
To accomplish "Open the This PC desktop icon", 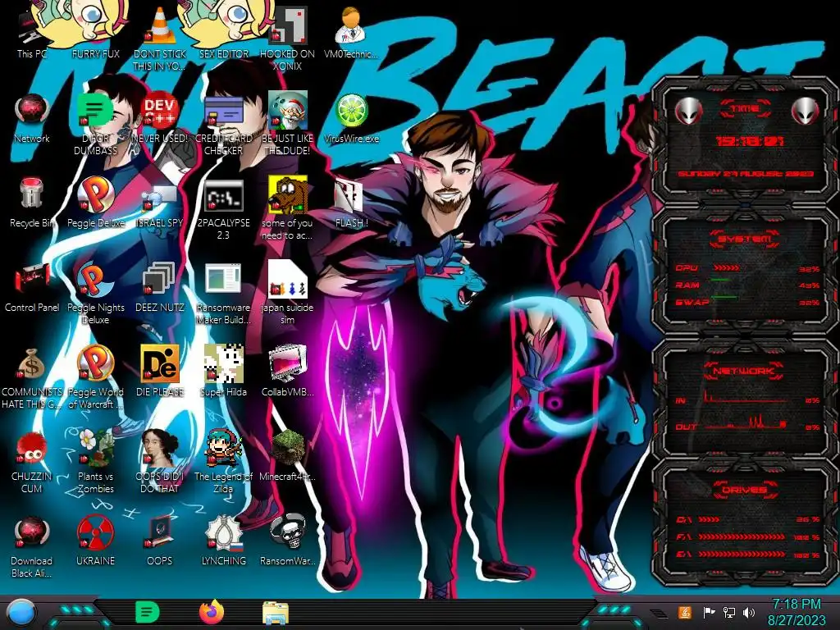I will point(32,32).
